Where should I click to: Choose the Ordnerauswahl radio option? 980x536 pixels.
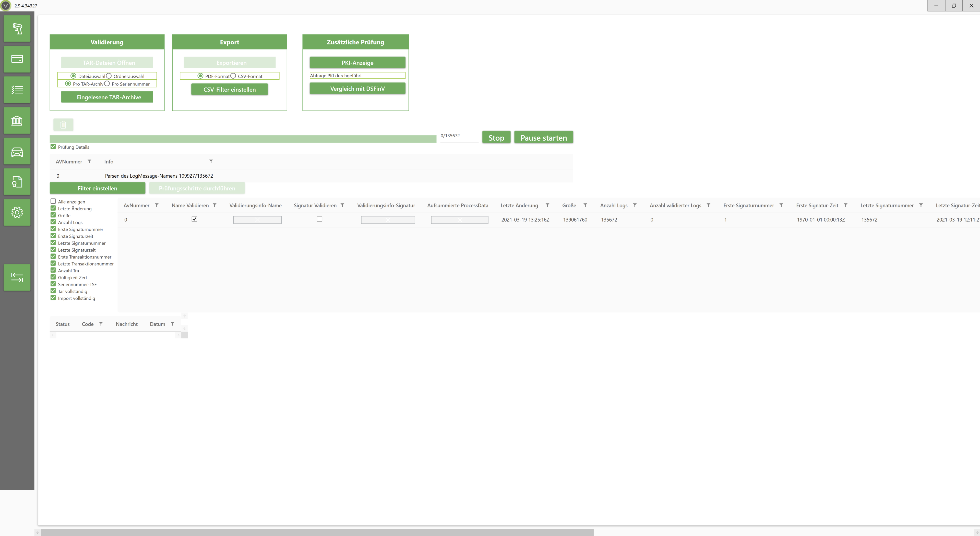click(109, 76)
